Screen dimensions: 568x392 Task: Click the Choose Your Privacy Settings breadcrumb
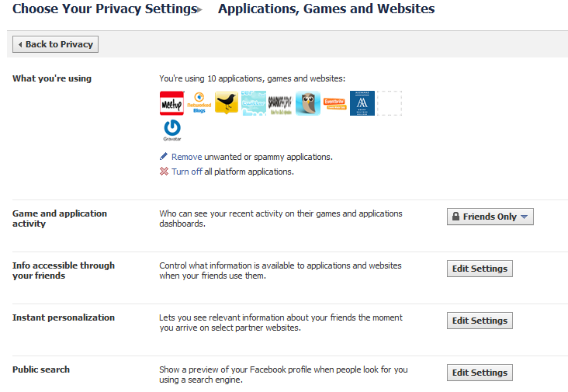[x=105, y=9]
